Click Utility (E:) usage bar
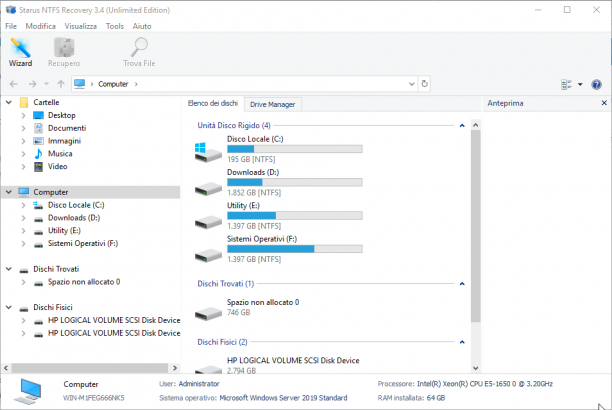The image size is (612, 410). (x=295, y=216)
